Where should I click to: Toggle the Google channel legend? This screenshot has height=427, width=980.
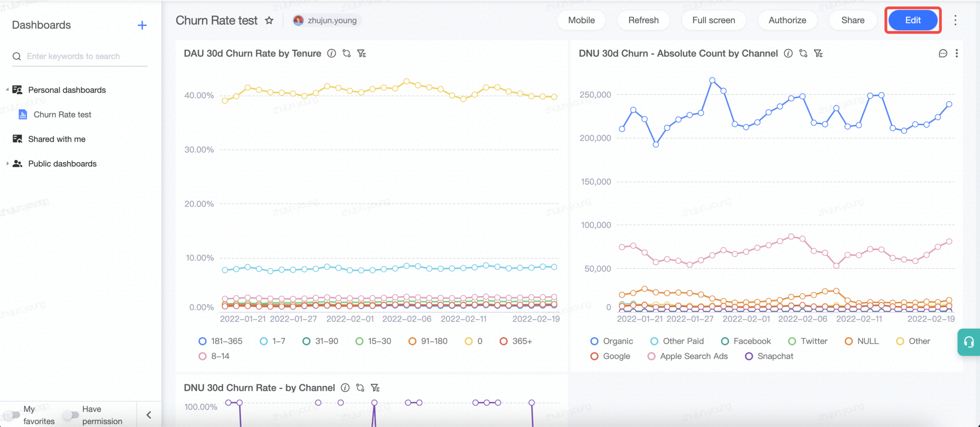pyautogui.click(x=610, y=356)
